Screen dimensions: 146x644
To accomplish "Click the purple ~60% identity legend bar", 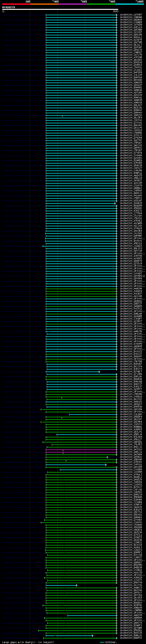I will [73, 4].
